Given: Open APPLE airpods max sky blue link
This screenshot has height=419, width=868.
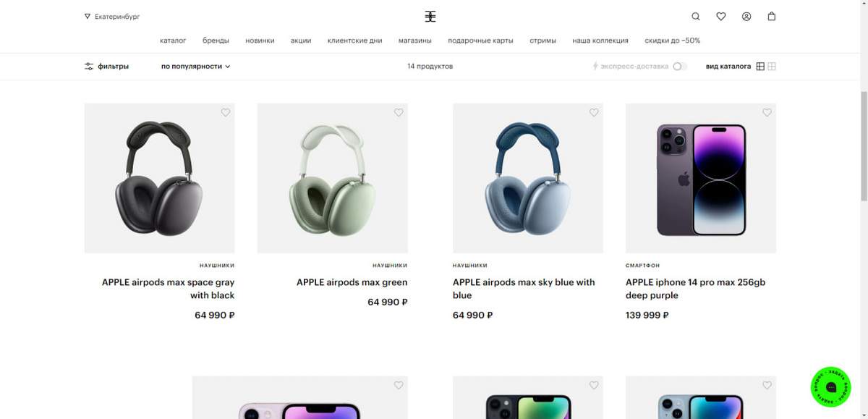Looking at the screenshot, I should pos(524,289).
